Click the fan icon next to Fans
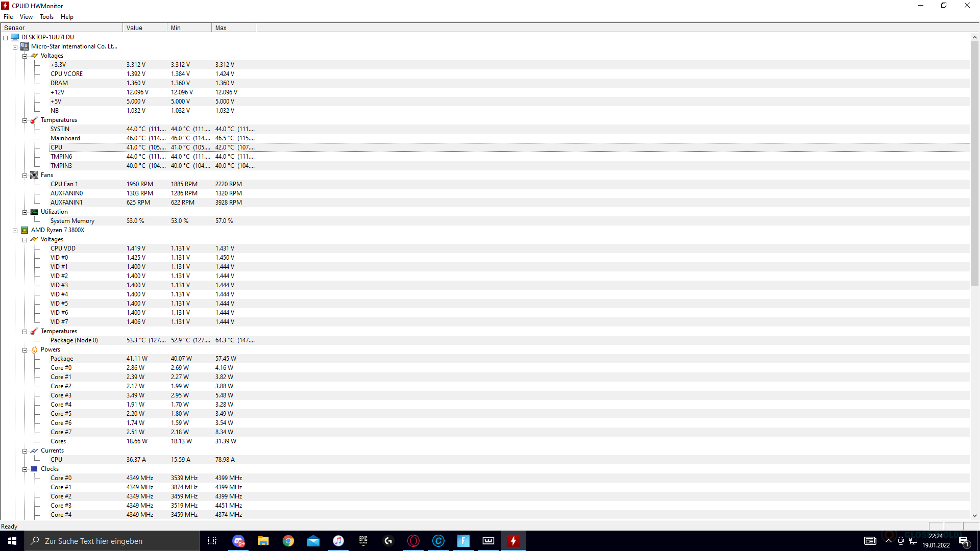The image size is (980, 551). coord(34,175)
